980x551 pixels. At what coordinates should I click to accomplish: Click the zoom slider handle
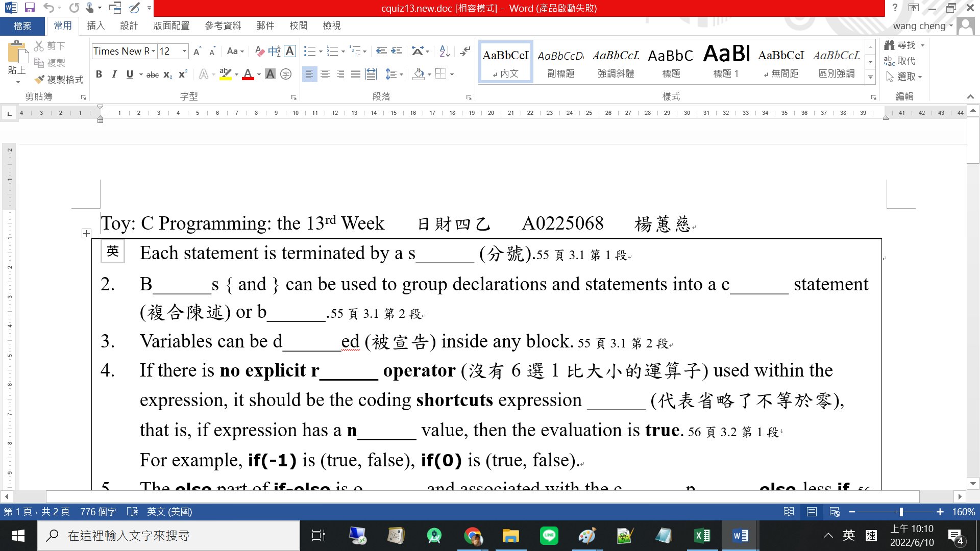(901, 512)
